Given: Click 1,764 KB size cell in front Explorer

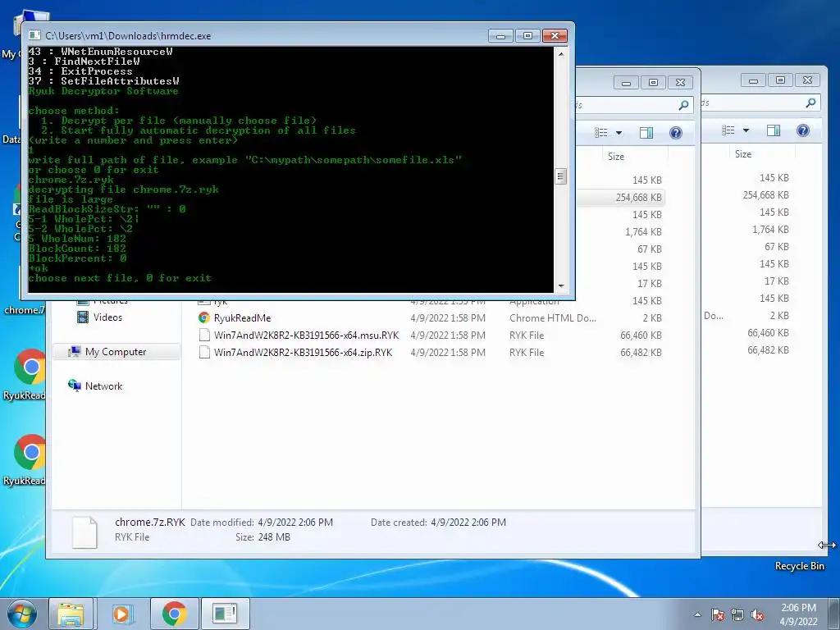Looking at the screenshot, I should click(x=643, y=232).
